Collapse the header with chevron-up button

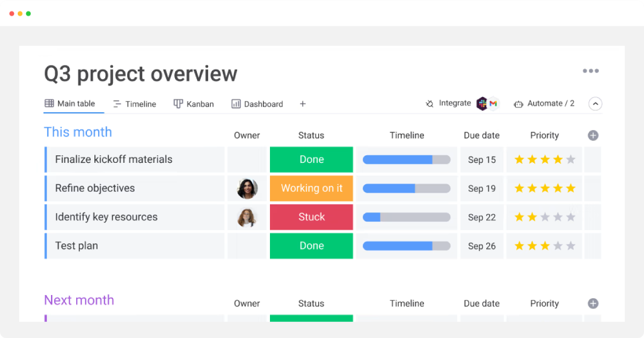(595, 104)
